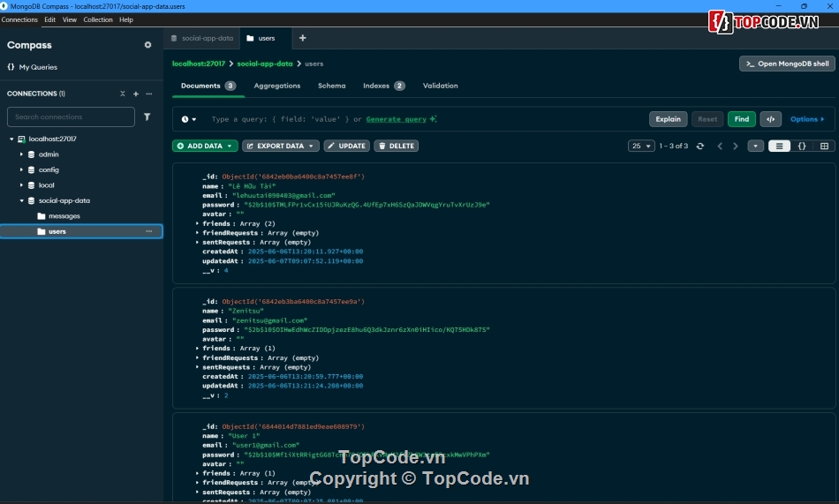
Task: Open the Edit menu
Action: [x=49, y=19]
